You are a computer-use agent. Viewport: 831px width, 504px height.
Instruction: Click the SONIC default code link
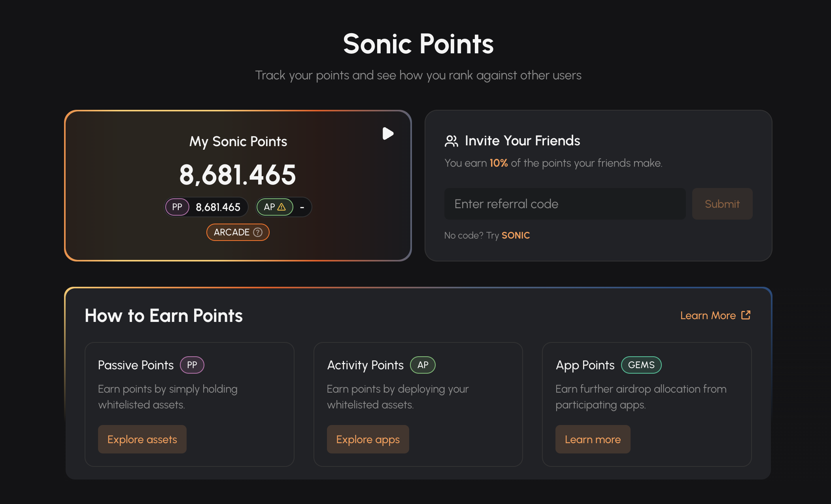pyautogui.click(x=516, y=235)
